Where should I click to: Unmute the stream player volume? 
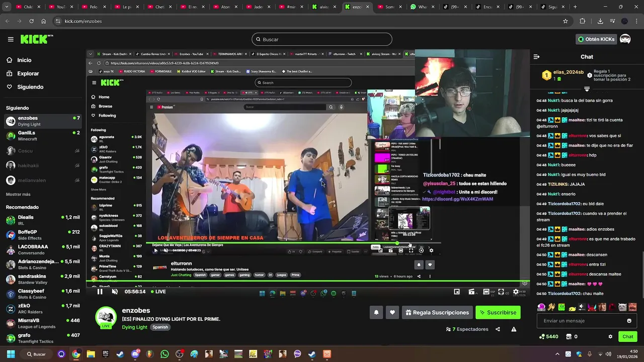pyautogui.click(x=115, y=292)
